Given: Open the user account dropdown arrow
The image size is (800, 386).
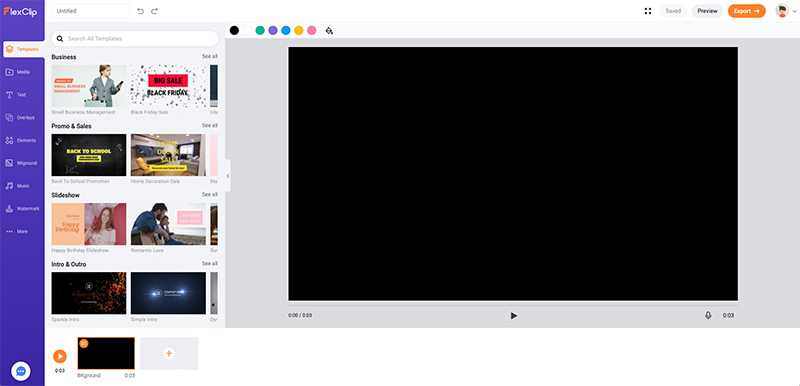Looking at the screenshot, I should coord(794,11).
